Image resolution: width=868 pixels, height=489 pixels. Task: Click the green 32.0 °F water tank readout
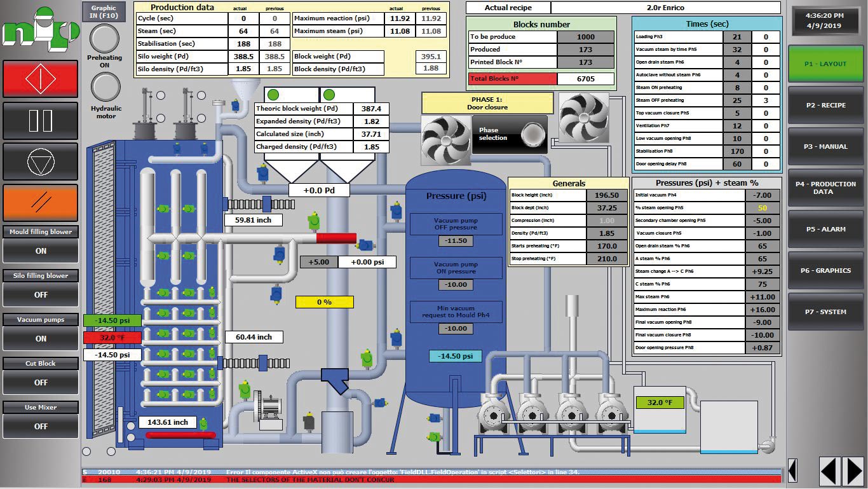pos(660,403)
